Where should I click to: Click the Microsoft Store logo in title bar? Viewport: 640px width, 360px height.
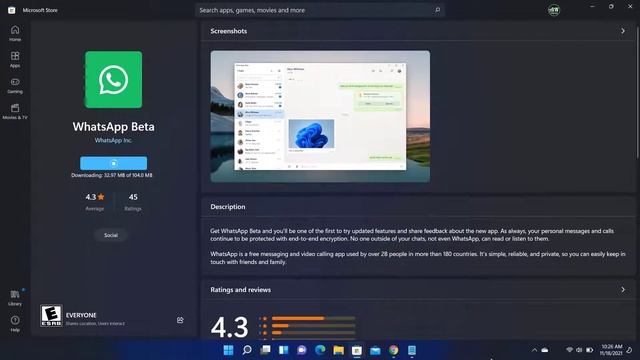11,10
